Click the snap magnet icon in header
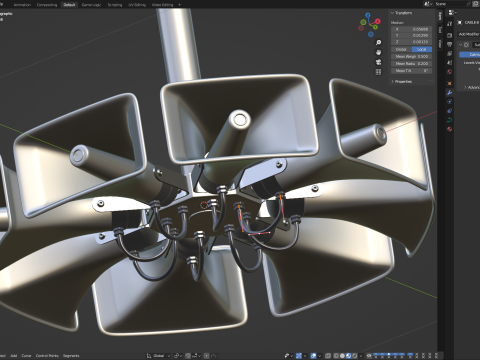 tap(188, 356)
